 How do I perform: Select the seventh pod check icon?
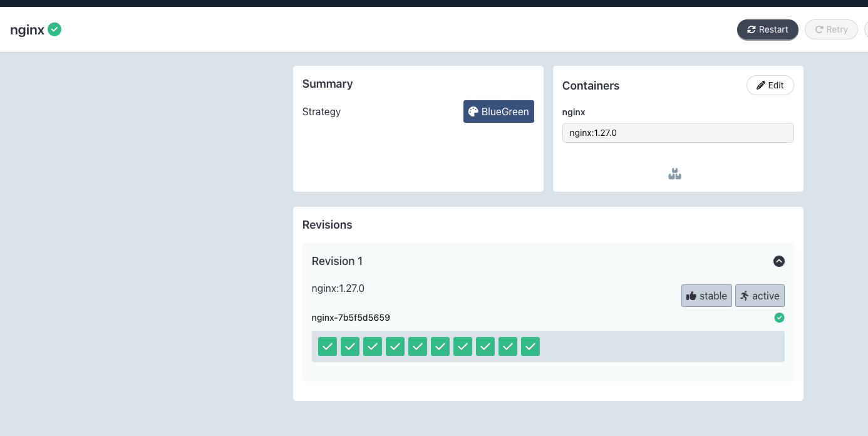tap(463, 346)
